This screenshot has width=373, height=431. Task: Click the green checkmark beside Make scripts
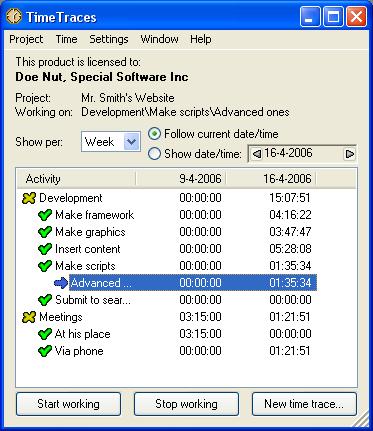45,266
